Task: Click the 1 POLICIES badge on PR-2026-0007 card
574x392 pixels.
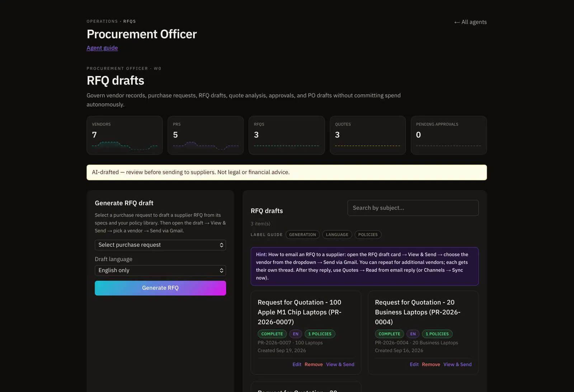Action: coord(320,334)
